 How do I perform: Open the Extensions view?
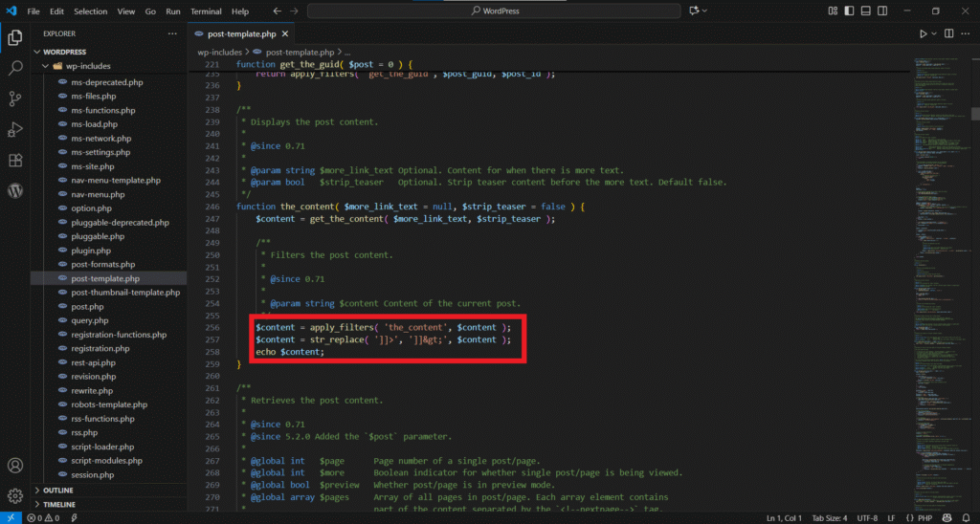(x=15, y=160)
